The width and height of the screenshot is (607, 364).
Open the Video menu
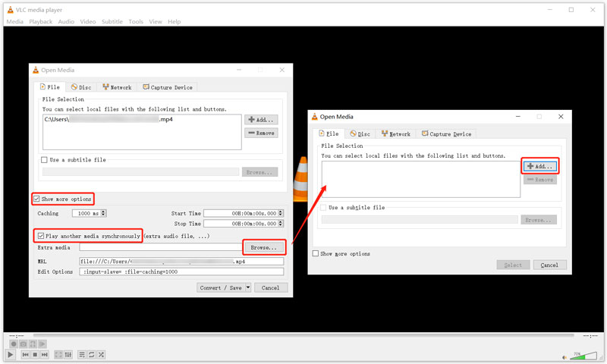(88, 22)
